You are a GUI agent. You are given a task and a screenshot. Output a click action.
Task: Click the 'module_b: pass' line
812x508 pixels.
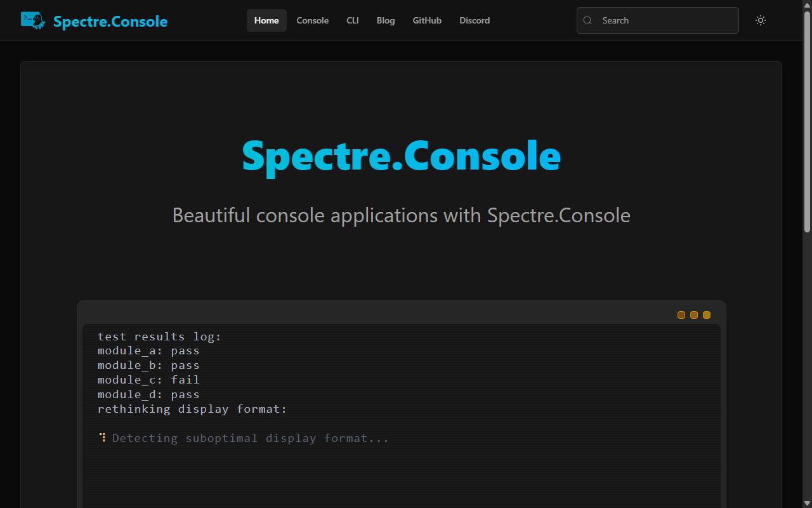pyautogui.click(x=148, y=366)
